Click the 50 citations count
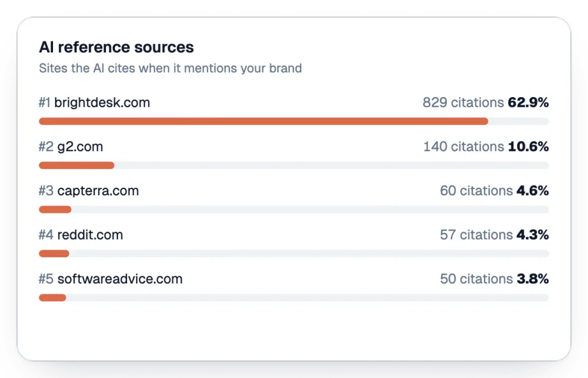The image size is (588, 378). (476, 279)
